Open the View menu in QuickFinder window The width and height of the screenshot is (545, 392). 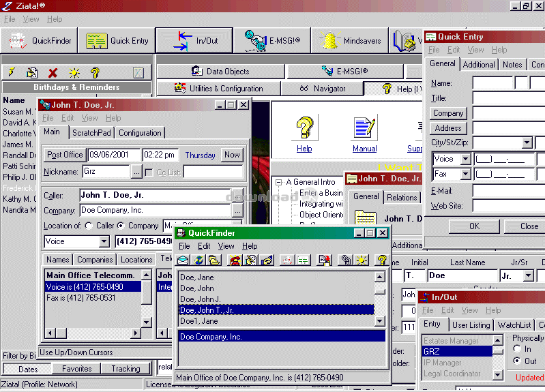pos(226,246)
